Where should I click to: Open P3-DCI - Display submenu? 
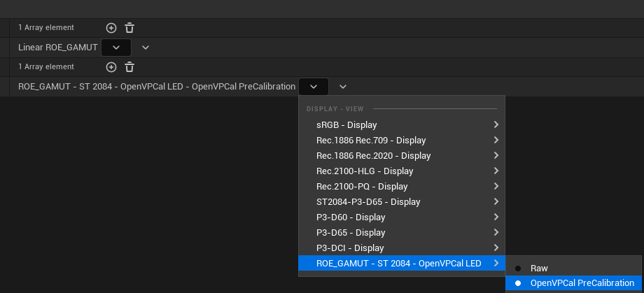[x=402, y=248]
